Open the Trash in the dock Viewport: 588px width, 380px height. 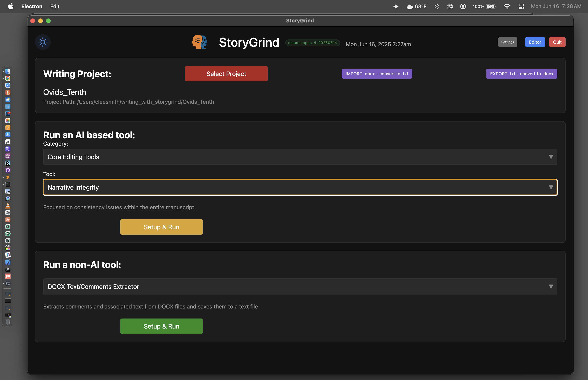coord(8,322)
